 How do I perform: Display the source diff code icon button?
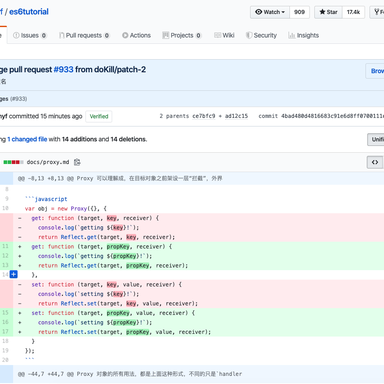click(x=375, y=162)
